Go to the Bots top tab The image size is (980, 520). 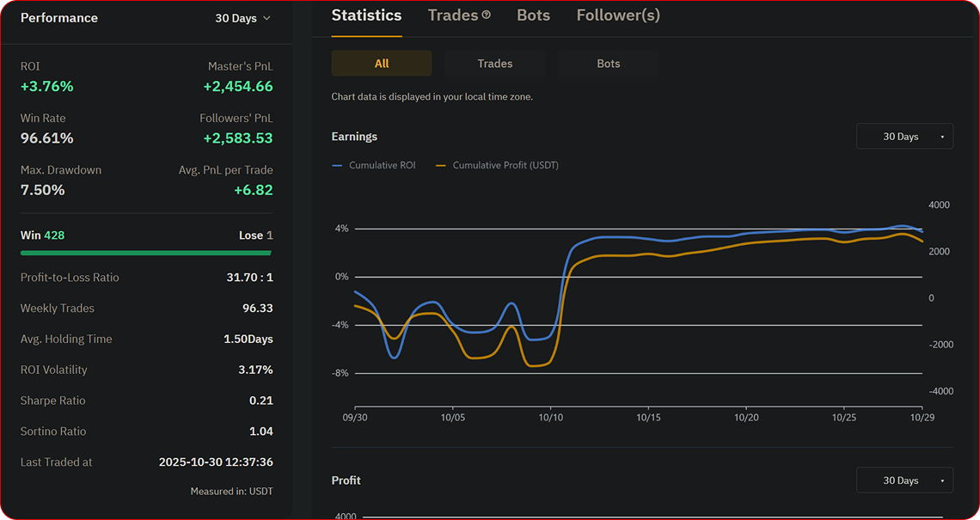[533, 15]
